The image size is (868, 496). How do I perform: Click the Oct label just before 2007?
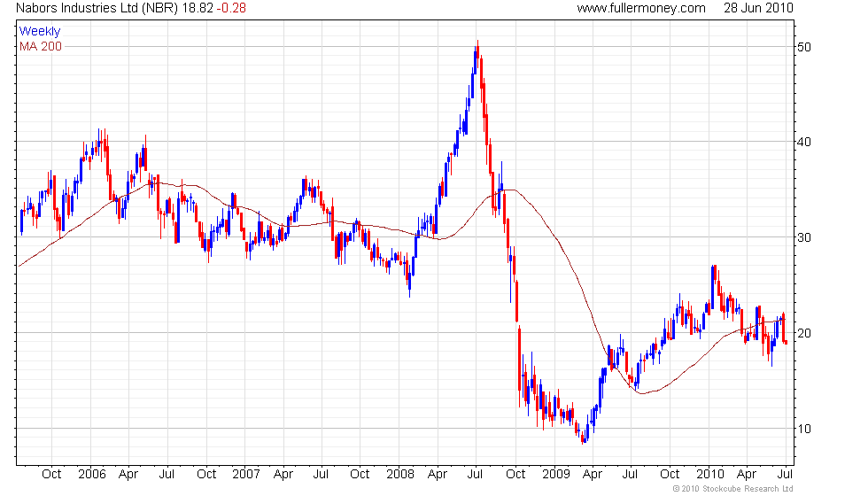(x=206, y=475)
